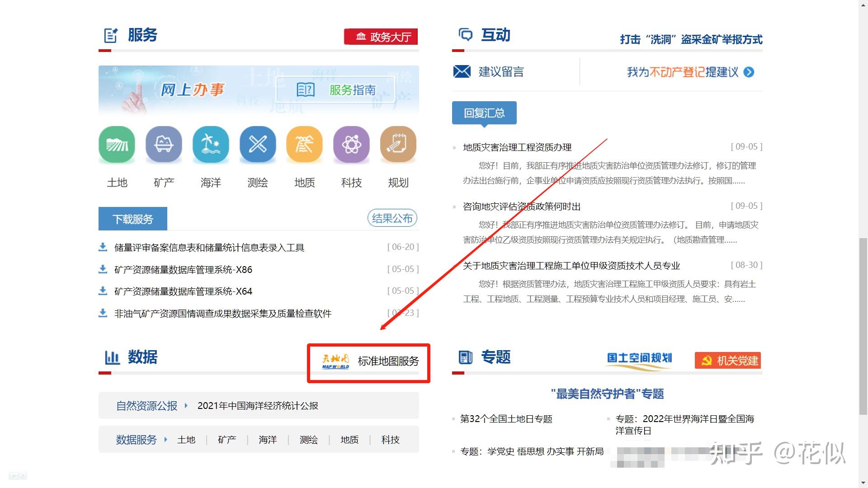This screenshot has width=868, height=488.
Task: Click the 服务指南 banner button
Action: [x=336, y=90]
